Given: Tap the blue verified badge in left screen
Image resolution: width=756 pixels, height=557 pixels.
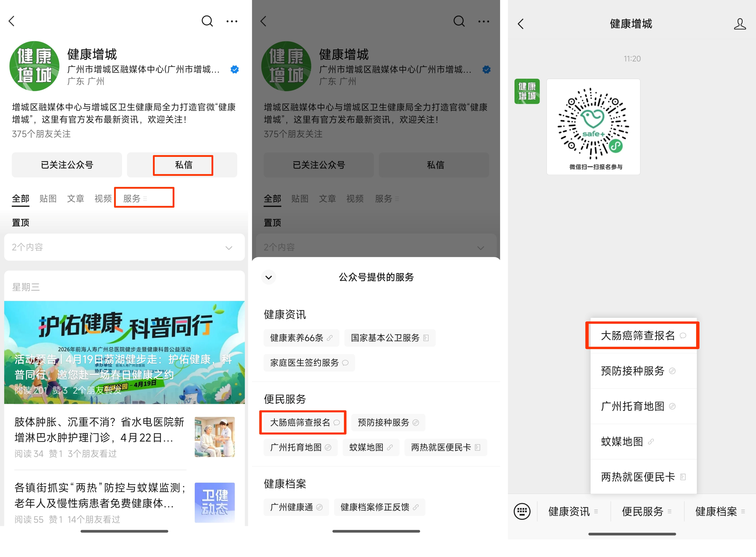Looking at the screenshot, I should coord(235,69).
